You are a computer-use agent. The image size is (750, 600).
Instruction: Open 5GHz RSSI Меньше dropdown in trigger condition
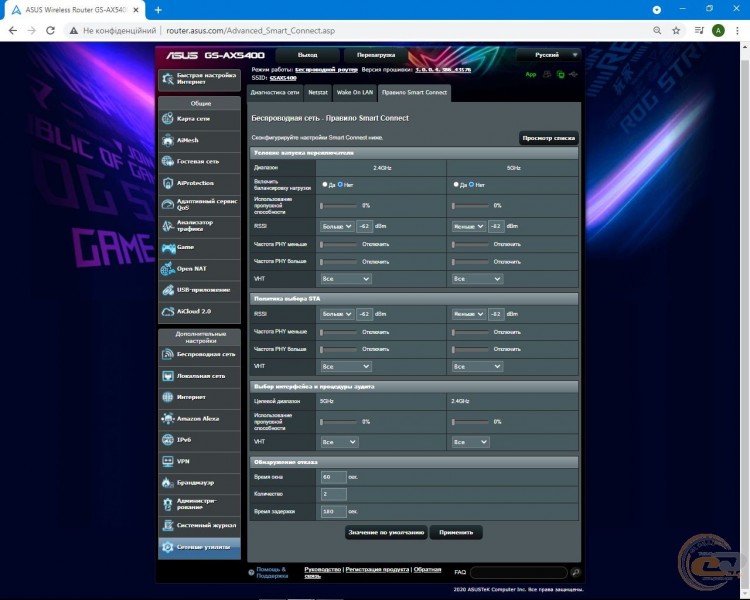[x=468, y=226]
